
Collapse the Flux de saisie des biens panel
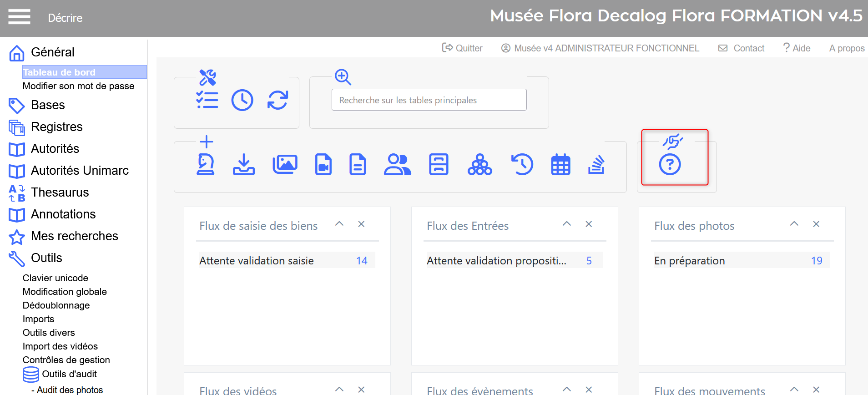coord(339,224)
